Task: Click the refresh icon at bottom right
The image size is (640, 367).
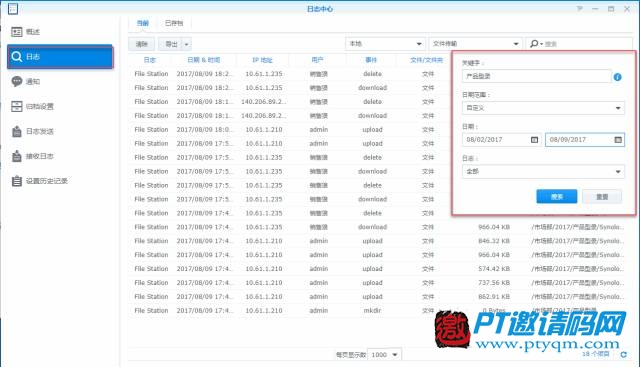Action: coord(624,354)
